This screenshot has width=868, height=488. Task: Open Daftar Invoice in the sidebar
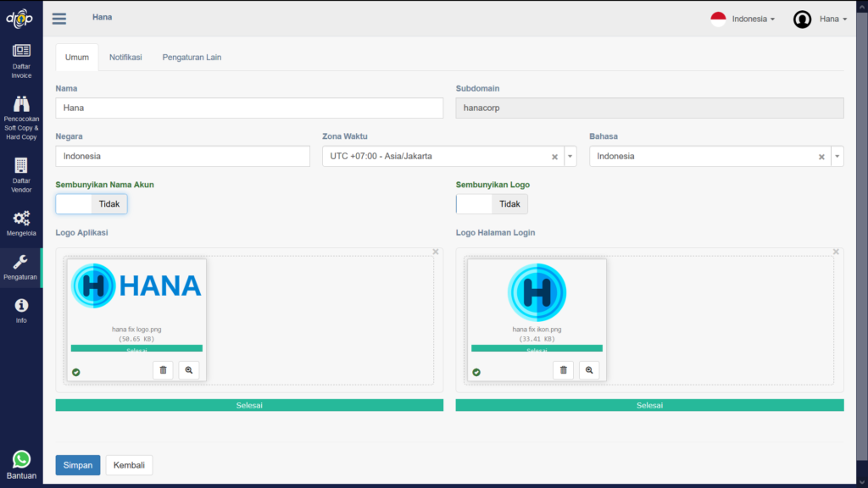tap(21, 59)
